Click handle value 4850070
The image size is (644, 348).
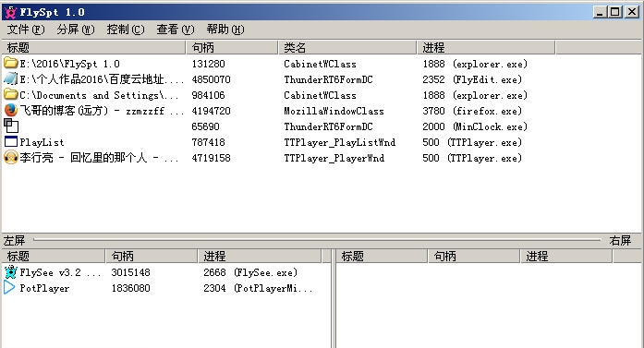pos(211,79)
